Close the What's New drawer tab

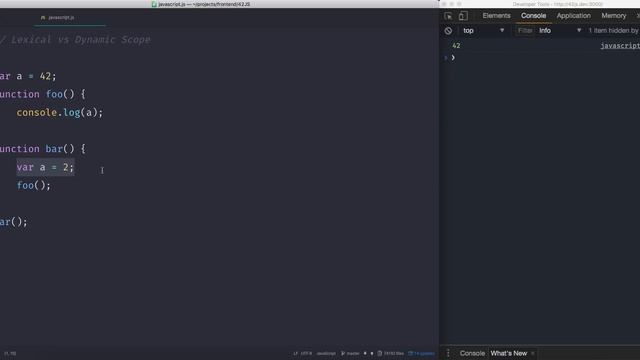533,353
